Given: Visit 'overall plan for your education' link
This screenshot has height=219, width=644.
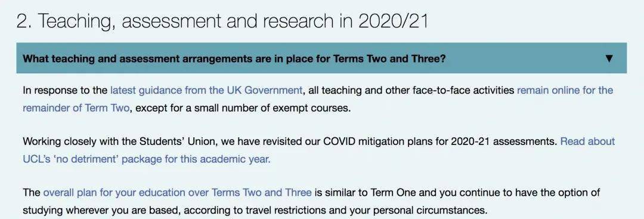Looking at the screenshot, I should 126,193.
